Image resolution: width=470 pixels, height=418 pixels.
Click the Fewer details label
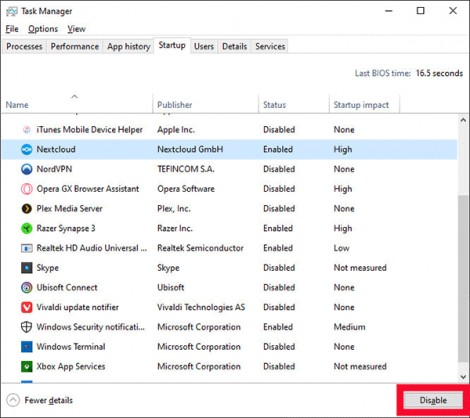49,400
